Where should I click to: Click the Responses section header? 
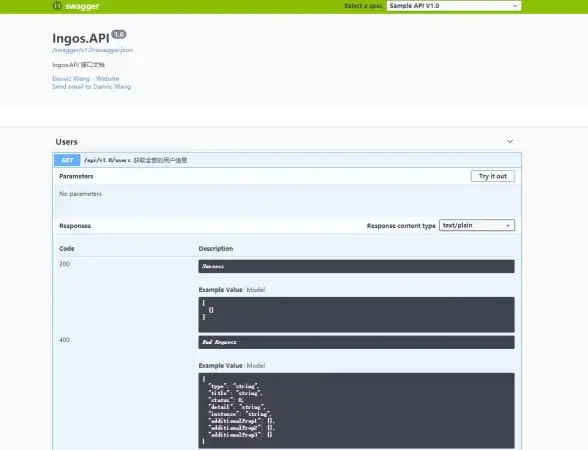(75, 226)
